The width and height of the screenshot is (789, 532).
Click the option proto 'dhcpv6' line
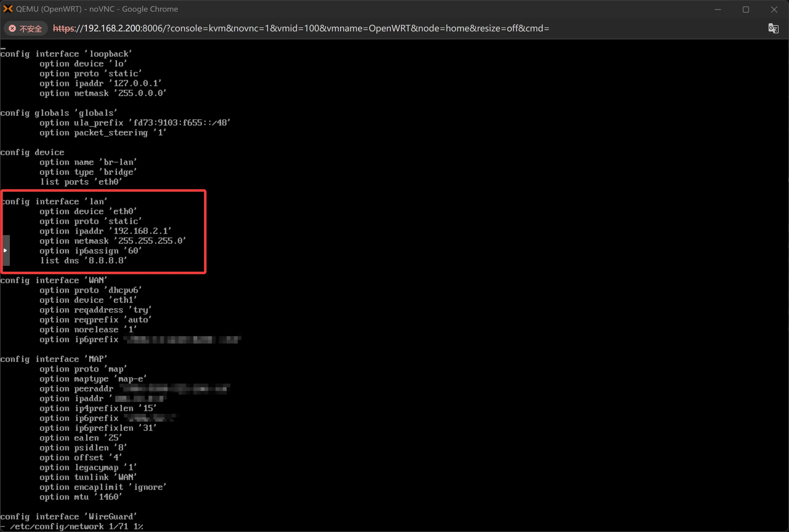click(90, 290)
